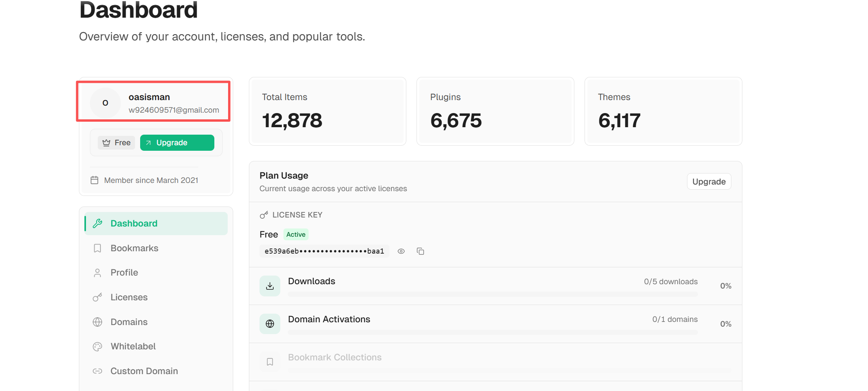Viewport: 868px width, 391px height.
Task: Click the crown Free plan badge
Action: (116, 143)
